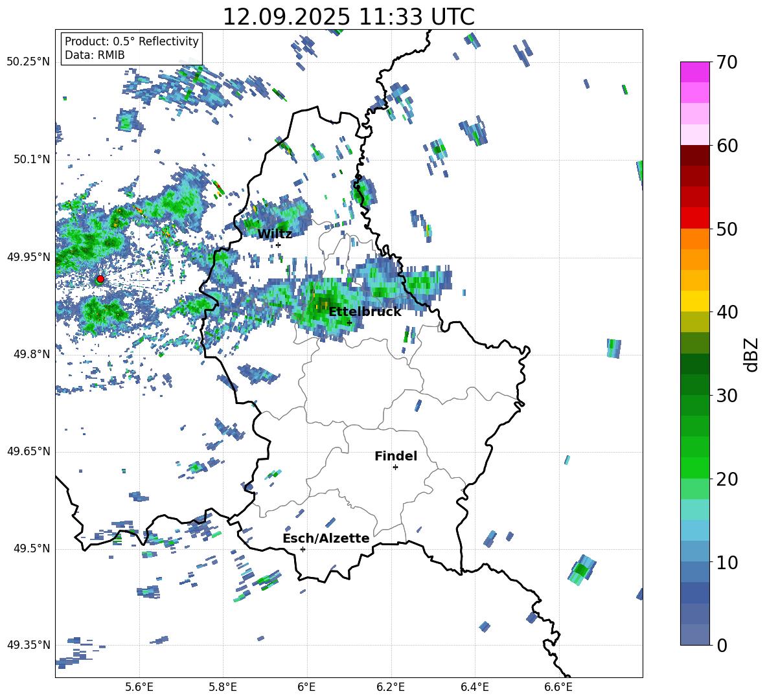Click the colorbar tick value 60
The height and width of the screenshot is (700, 767).
tap(727, 146)
